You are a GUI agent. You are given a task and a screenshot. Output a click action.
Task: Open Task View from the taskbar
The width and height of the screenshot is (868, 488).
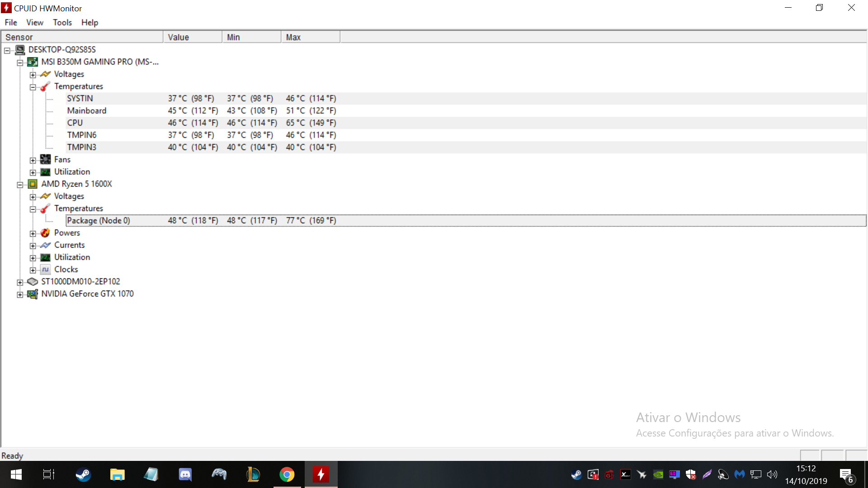(x=48, y=474)
